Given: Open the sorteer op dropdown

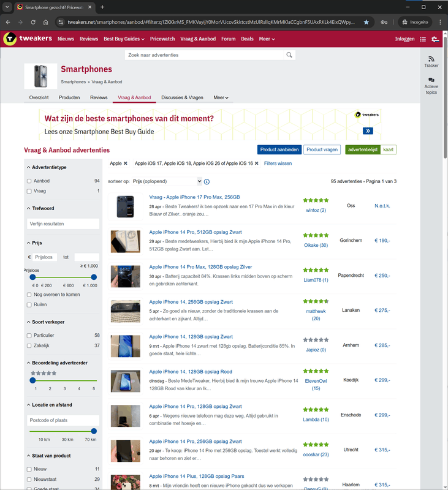Looking at the screenshot, I should click(x=167, y=181).
